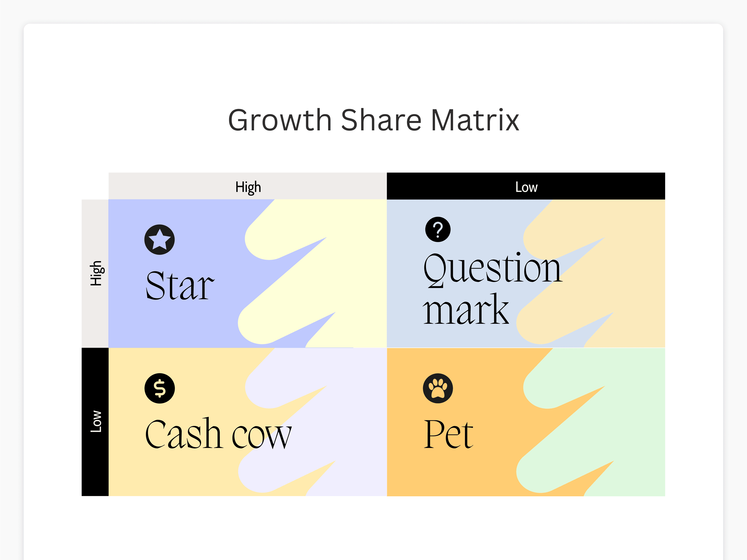The width and height of the screenshot is (747, 560).
Task: Select the black Low column header
Action: click(526, 186)
